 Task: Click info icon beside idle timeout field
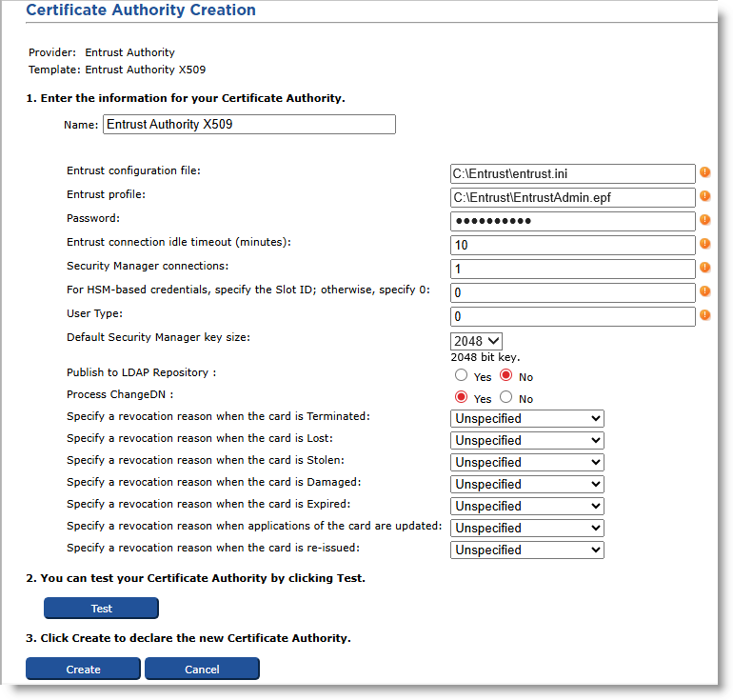click(705, 244)
